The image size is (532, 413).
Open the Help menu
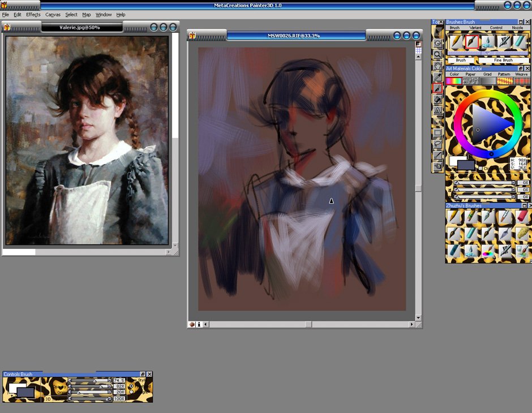tap(121, 15)
